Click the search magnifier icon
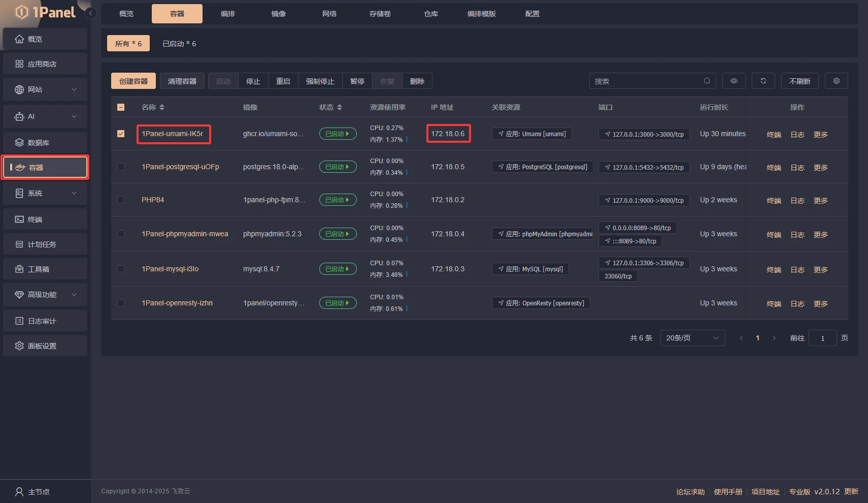Viewport: 868px width, 503px height. [x=707, y=81]
